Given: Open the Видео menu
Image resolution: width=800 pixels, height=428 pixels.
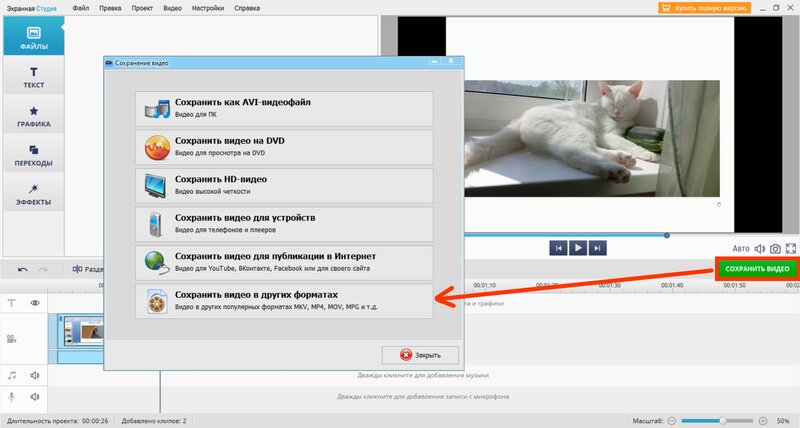Looking at the screenshot, I should point(172,8).
